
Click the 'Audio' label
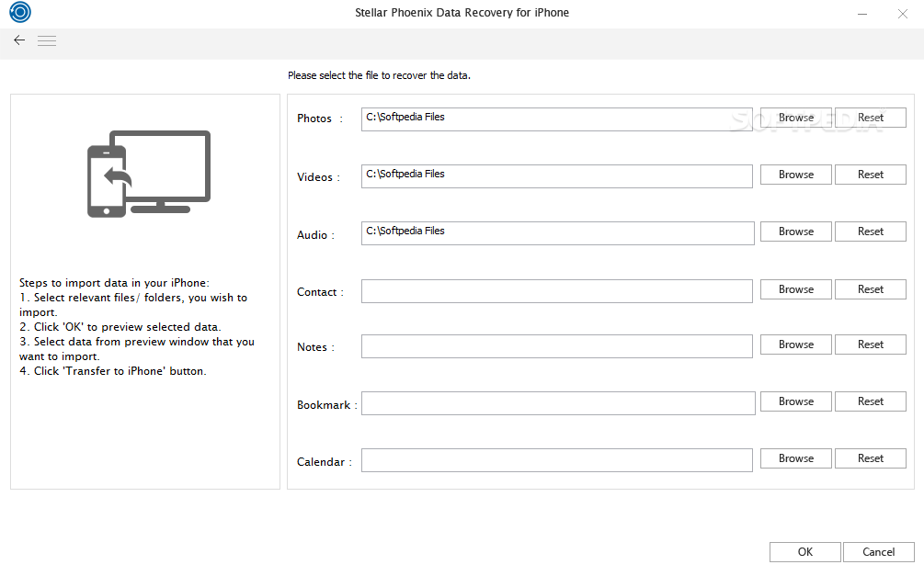312,235
